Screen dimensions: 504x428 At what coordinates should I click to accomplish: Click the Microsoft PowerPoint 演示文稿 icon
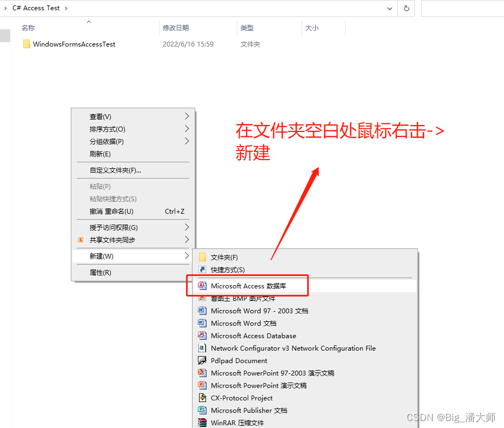pyautogui.click(x=202, y=385)
